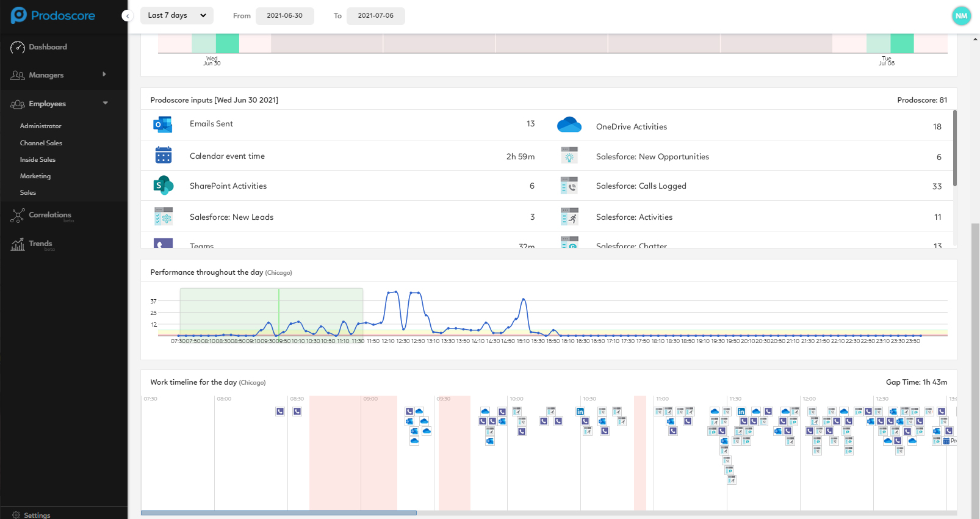Click the Salesforce New Opportunities icon
This screenshot has width=980, height=519.
(569, 155)
